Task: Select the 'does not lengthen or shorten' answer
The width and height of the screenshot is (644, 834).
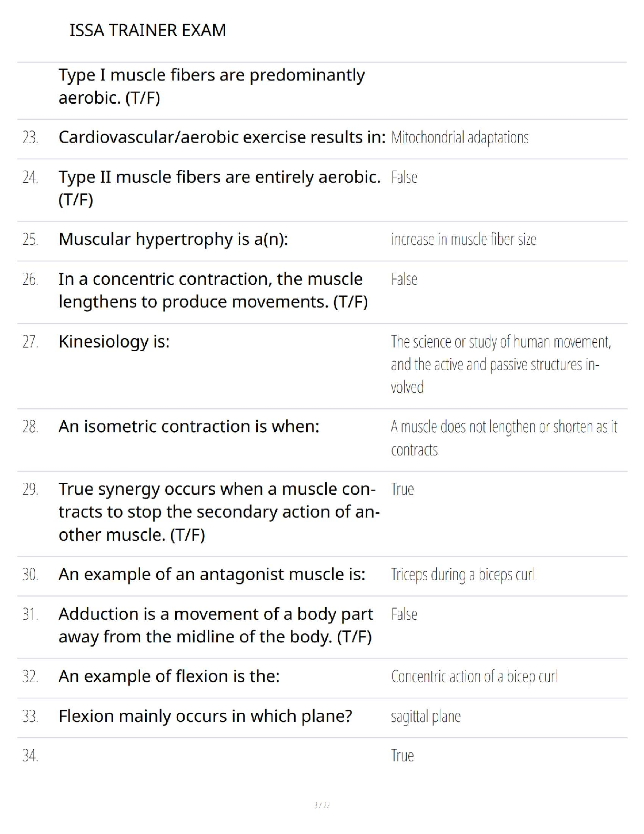Action: (x=504, y=438)
